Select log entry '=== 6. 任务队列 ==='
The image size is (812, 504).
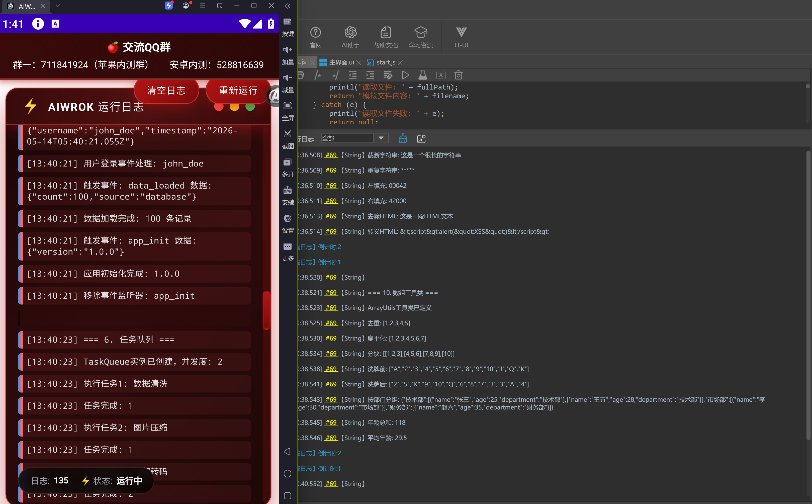135,340
